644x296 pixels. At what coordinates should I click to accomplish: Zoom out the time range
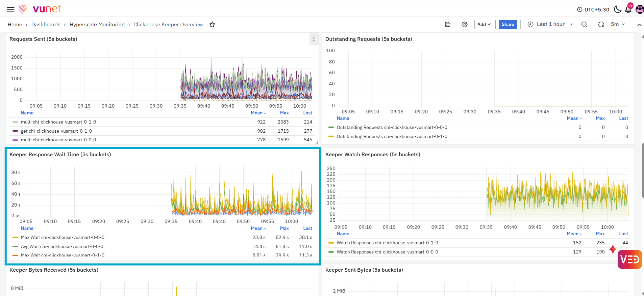pyautogui.click(x=584, y=24)
